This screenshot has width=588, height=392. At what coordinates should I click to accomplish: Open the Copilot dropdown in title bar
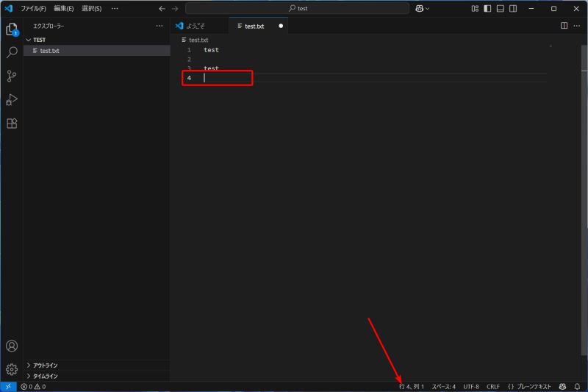tap(423, 8)
